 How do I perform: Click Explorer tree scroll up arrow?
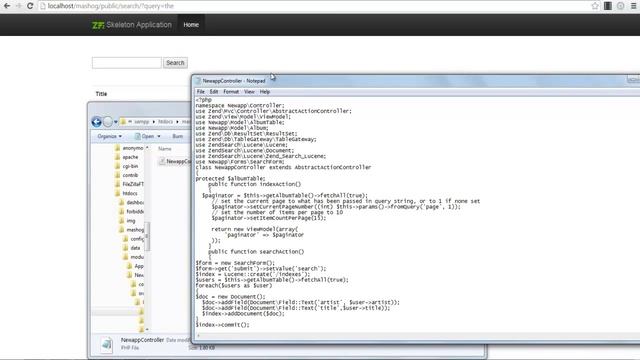coord(147,148)
